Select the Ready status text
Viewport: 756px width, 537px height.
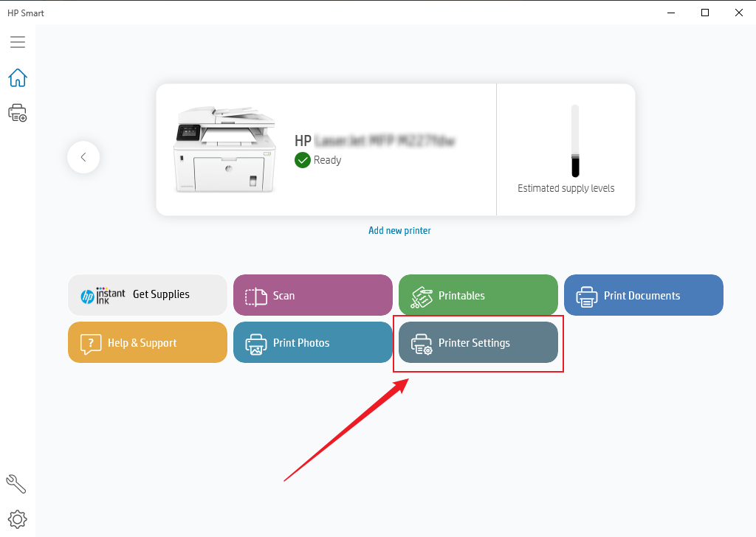(x=327, y=160)
